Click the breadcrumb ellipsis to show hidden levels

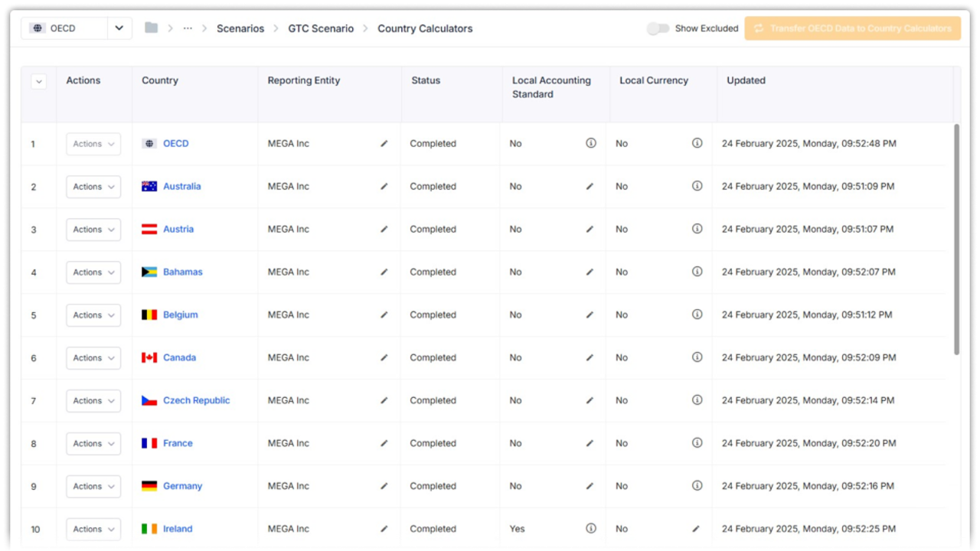[188, 28]
